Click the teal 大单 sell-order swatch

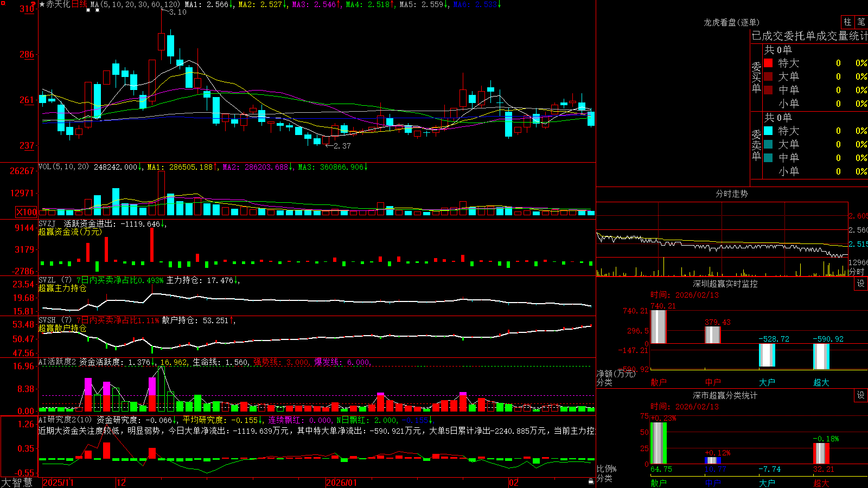point(768,144)
